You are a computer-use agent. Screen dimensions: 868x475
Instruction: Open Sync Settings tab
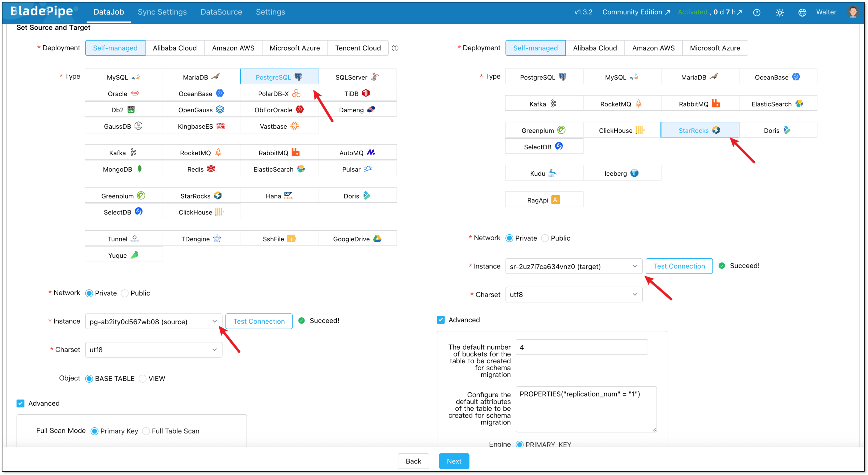click(162, 12)
